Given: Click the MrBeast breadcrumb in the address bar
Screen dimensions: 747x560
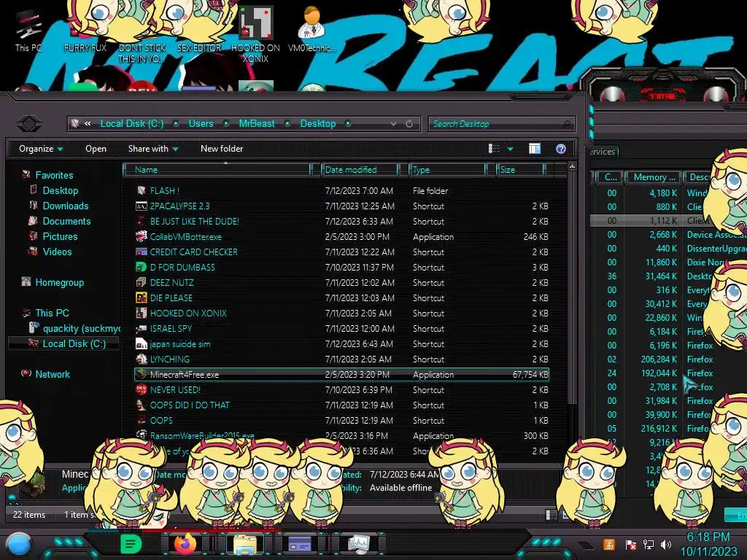Looking at the screenshot, I should (x=257, y=124).
